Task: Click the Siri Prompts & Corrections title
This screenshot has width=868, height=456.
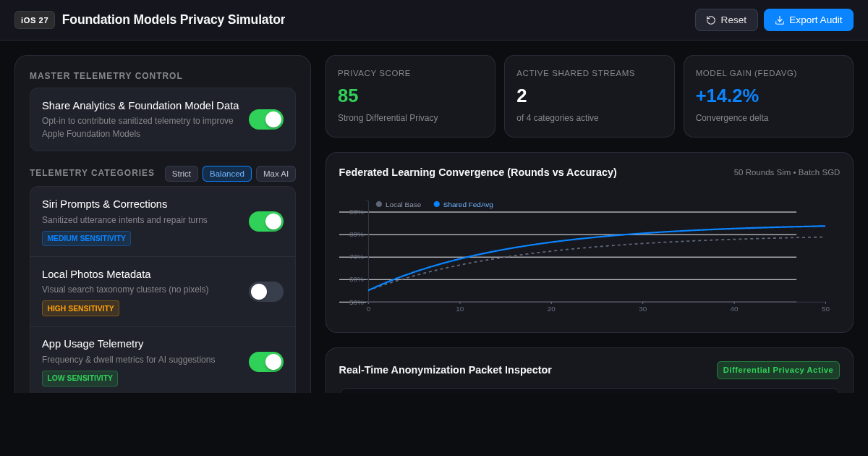Action: pyautogui.click(x=105, y=204)
